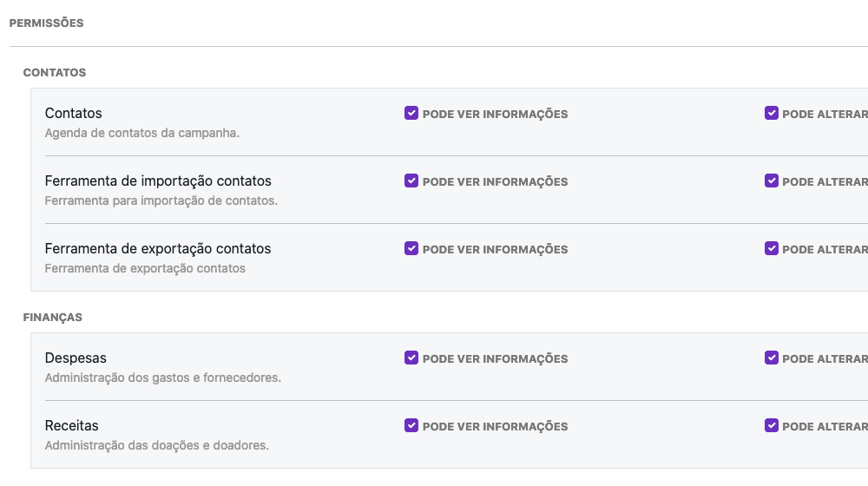Click the 'PERMISSÕES' heading
Viewport: 868px width, 486px height.
click(47, 23)
